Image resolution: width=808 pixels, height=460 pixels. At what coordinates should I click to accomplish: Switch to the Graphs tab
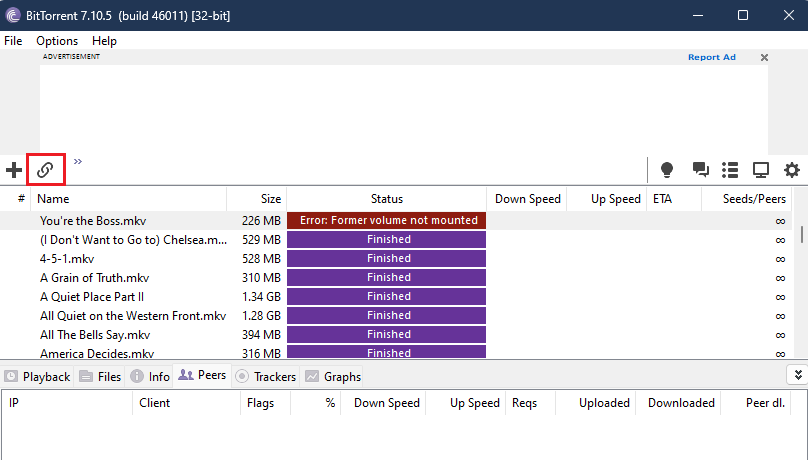point(333,377)
